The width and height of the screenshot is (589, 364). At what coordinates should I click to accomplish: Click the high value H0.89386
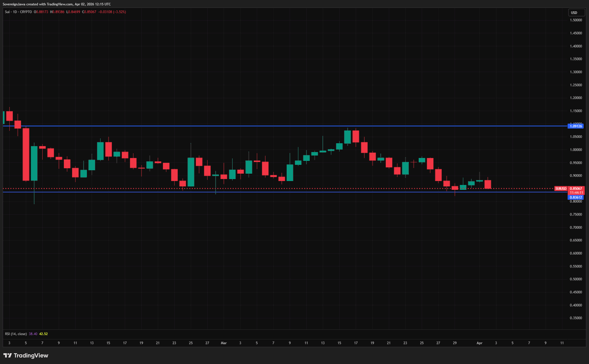(x=58, y=11)
